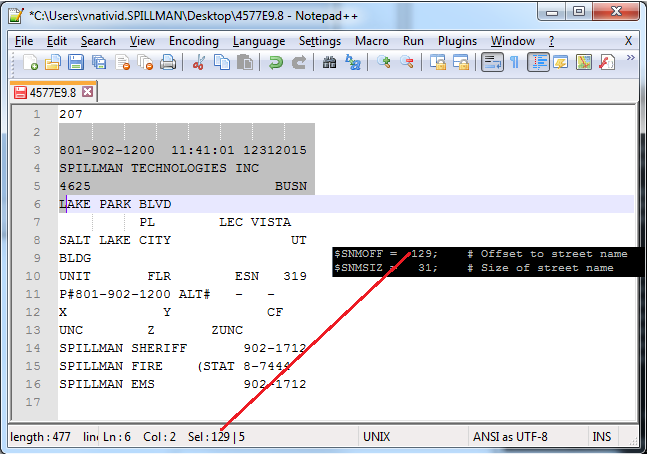Click the 'length : 477' status entry
This screenshot has height=454, width=647.
pos(40,437)
